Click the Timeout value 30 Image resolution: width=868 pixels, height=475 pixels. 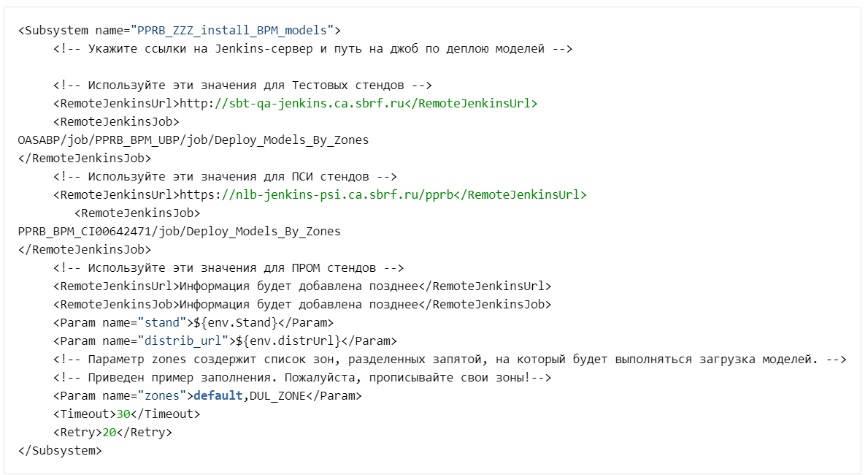coord(124,414)
